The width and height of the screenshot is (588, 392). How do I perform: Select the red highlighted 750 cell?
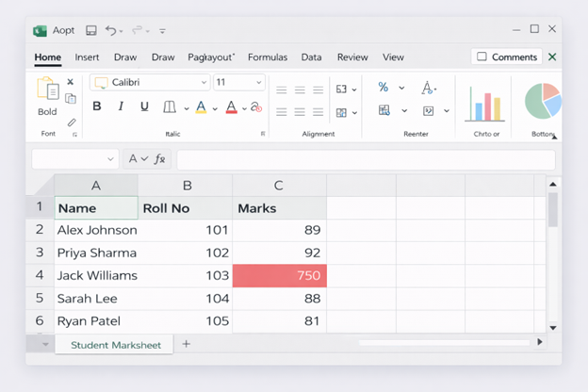pyautogui.click(x=279, y=276)
